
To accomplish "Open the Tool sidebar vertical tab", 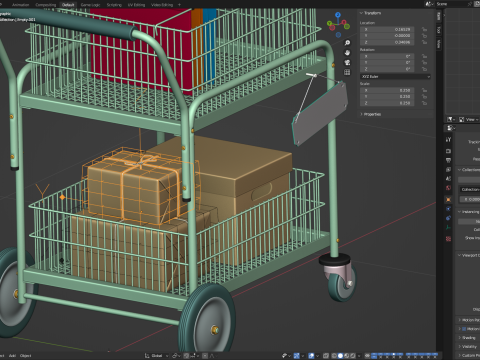I will click(439, 30).
